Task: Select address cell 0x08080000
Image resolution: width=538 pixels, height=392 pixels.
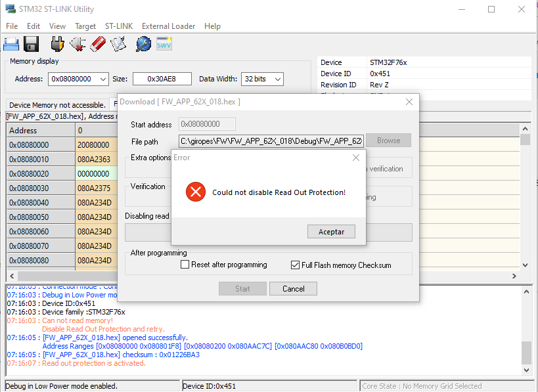Action: [41, 145]
